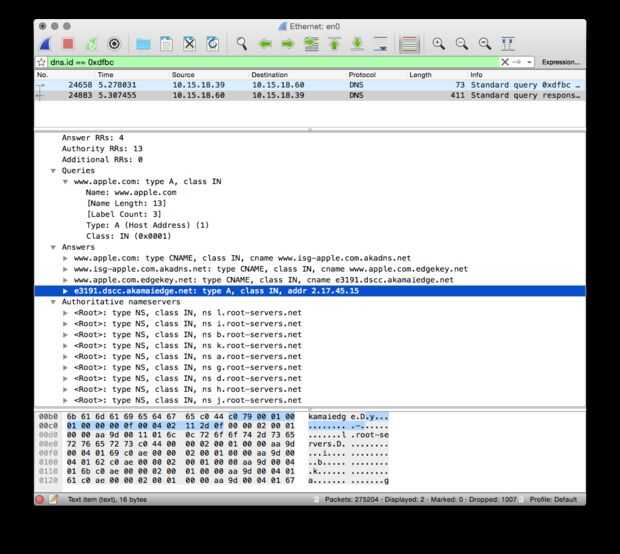Expand www.apple.com CNAME answer
This screenshot has height=554, width=620.
(x=65, y=258)
